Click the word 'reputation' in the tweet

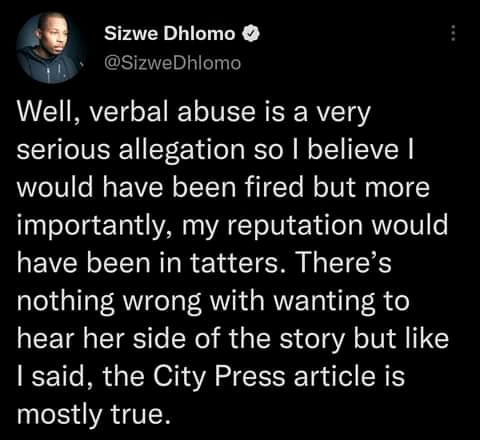pos(295,226)
